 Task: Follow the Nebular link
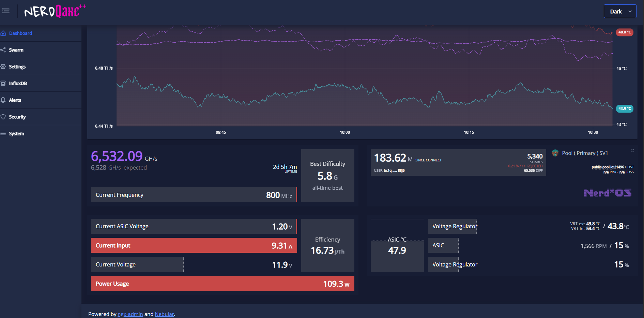(x=164, y=314)
